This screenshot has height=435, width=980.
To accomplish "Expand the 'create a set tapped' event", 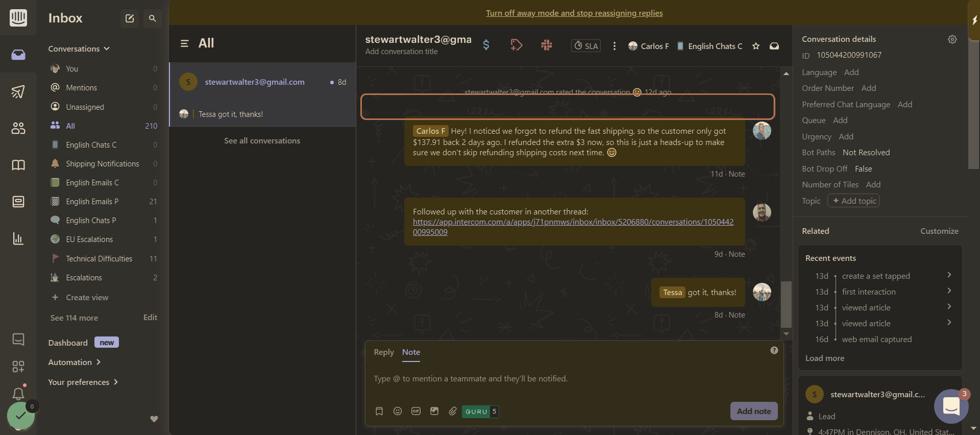I will (949, 275).
